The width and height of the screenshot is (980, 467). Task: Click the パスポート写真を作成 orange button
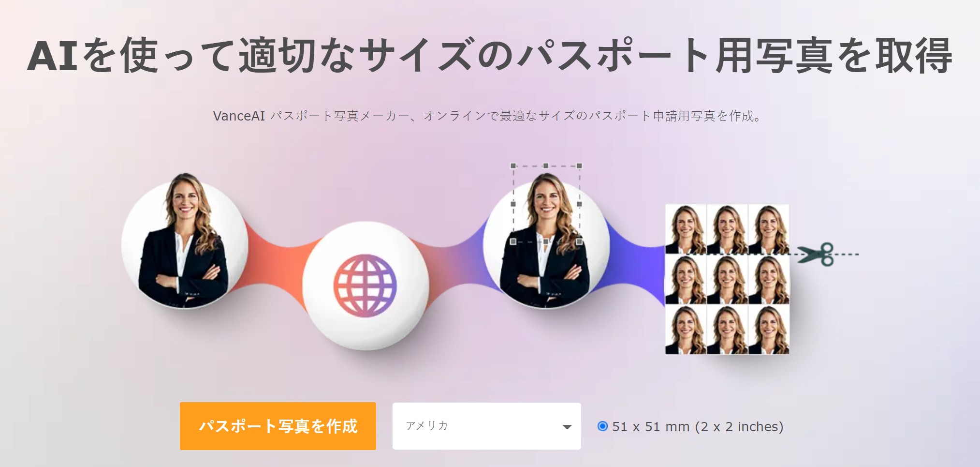pyautogui.click(x=278, y=426)
